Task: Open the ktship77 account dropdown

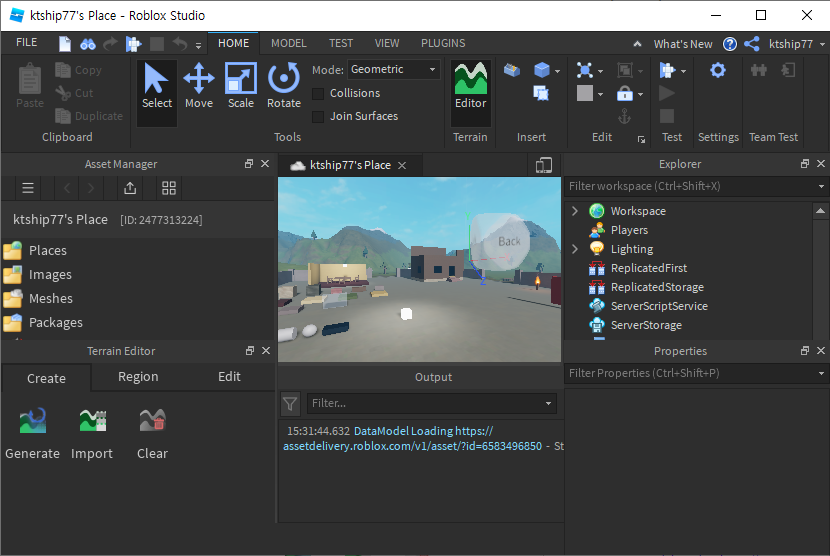Action: (823, 44)
